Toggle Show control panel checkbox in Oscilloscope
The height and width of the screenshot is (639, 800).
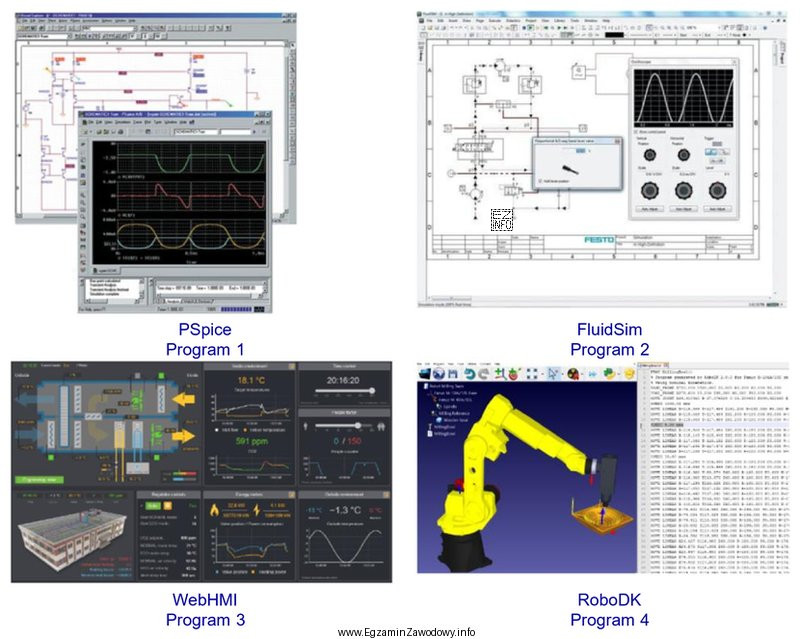coord(636,132)
